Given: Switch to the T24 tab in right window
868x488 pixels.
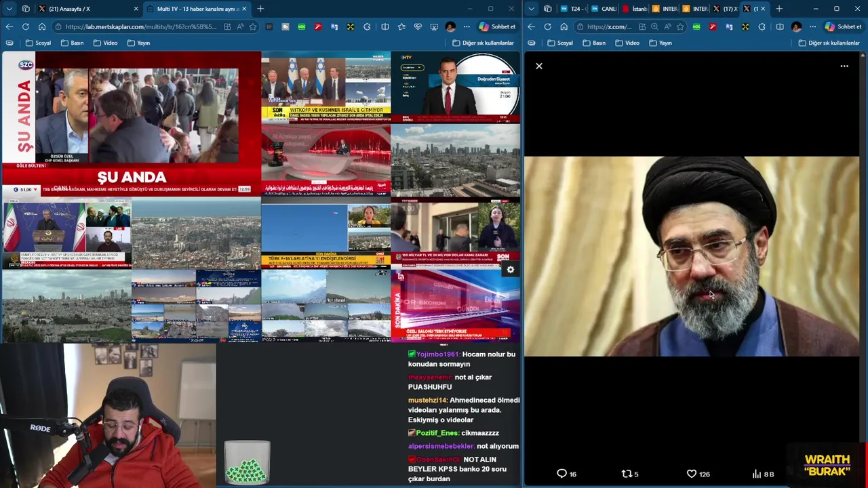Looking at the screenshot, I should (x=574, y=9).
